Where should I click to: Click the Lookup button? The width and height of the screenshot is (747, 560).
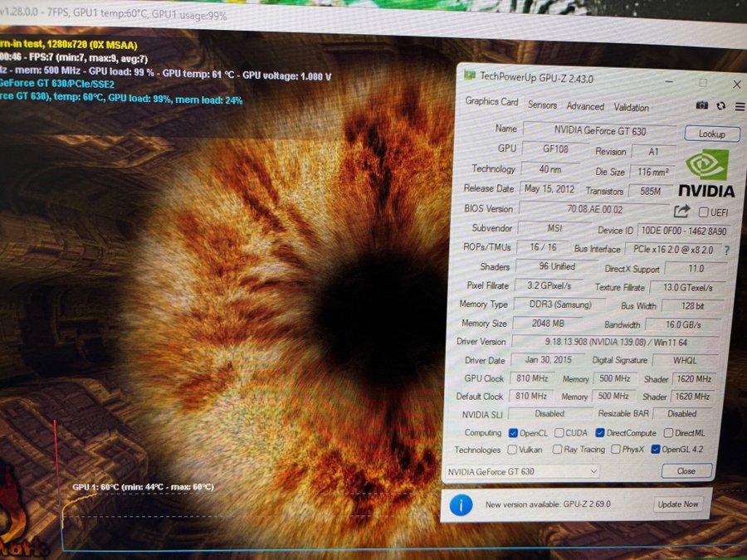coord(712,134)
